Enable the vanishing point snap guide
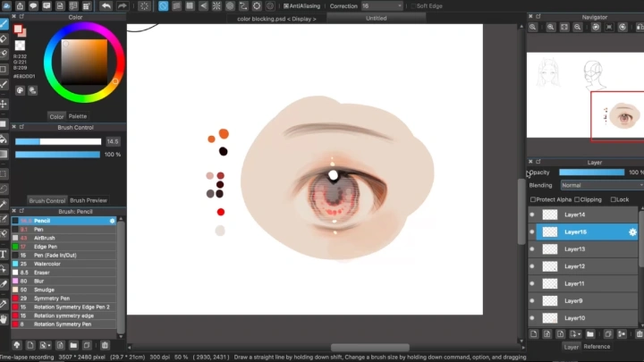644x362 pixels. coord(203,5)
